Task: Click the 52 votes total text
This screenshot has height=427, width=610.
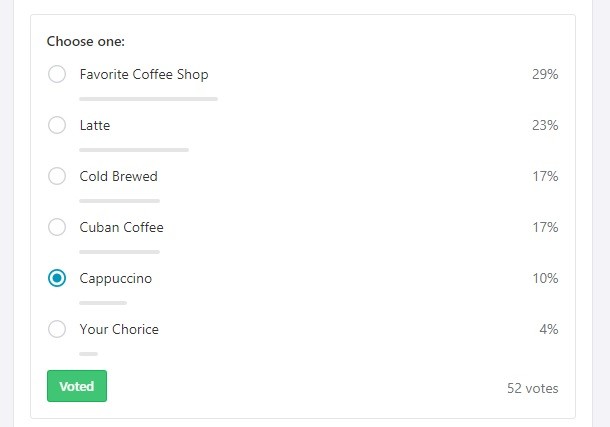Action: coord(533,388)
